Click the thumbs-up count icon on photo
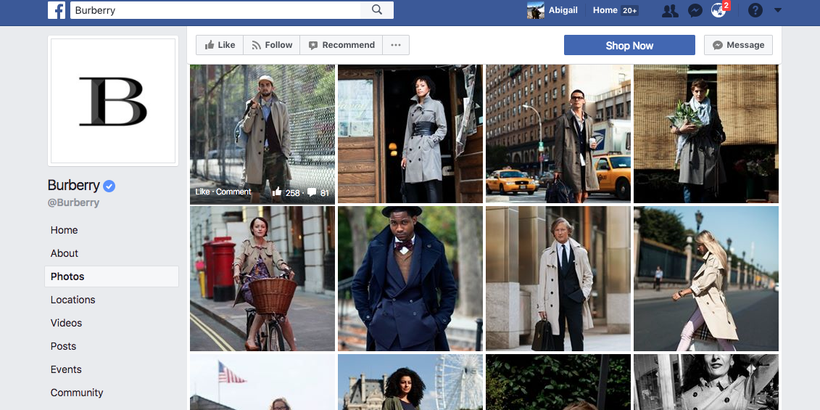The height and width of the screenshot is (410, 820). 277,192
